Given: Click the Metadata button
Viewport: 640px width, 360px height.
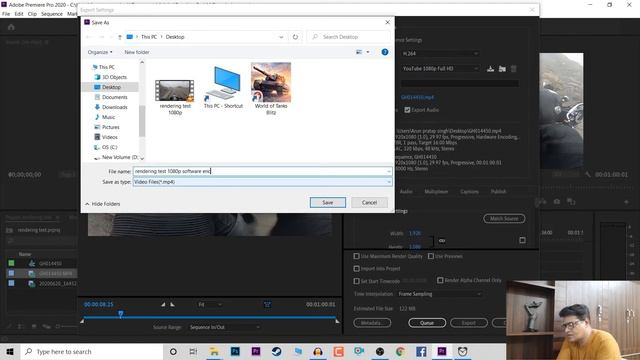Looking at the screenshot, I should point(372,323).
